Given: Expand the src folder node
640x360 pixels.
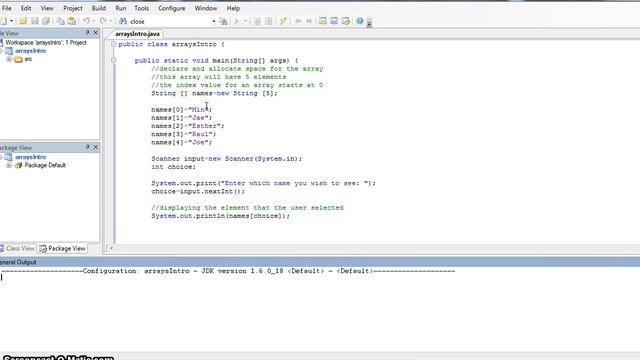Looking at the screenshot, I should 9,59.
